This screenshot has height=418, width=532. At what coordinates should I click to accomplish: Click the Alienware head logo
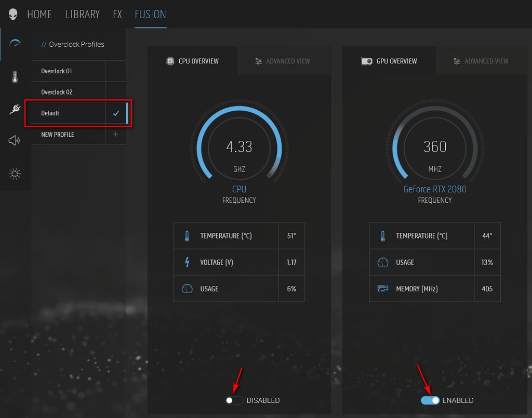point(13,14)
